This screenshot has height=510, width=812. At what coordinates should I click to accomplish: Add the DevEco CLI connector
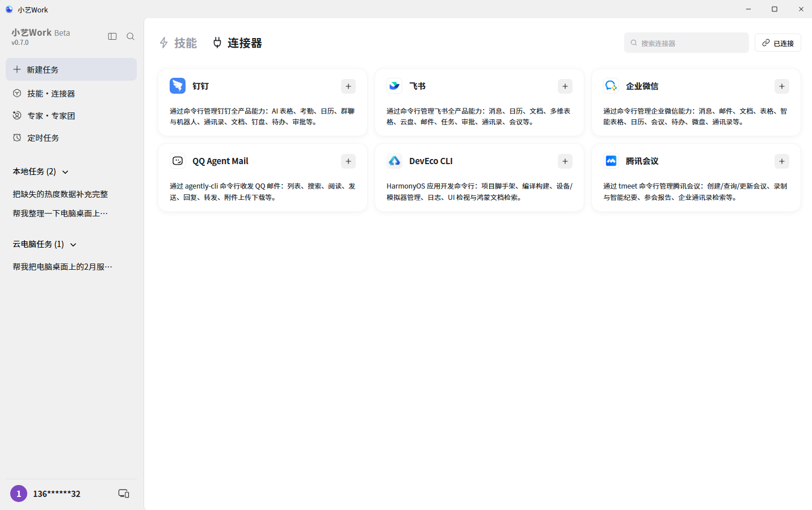coord(565,161)
